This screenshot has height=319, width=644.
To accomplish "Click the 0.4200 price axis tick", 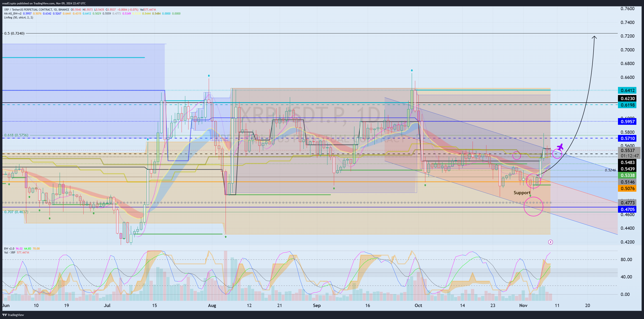I will tap(627, 242).
